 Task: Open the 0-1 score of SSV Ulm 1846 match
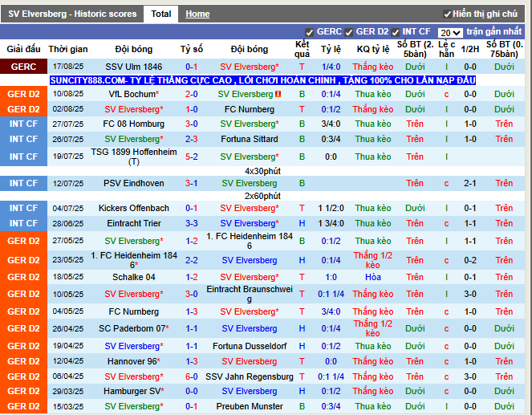[x=191, y=67]
